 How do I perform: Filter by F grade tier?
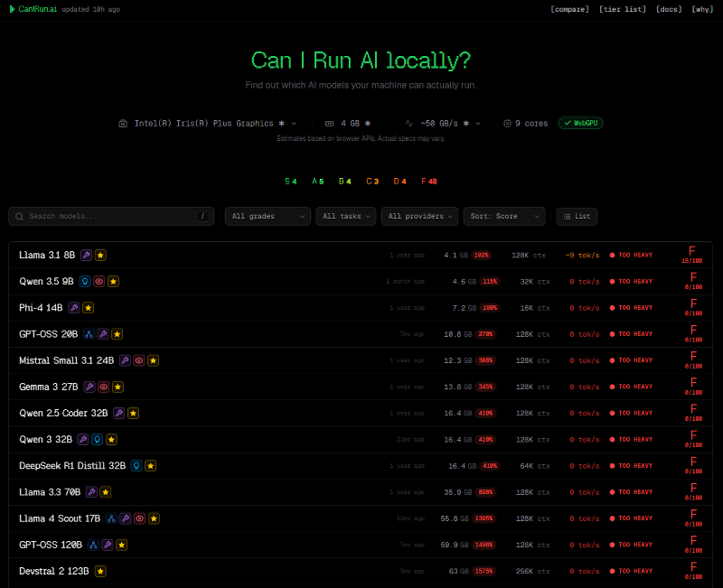click(x=428, y=182)
